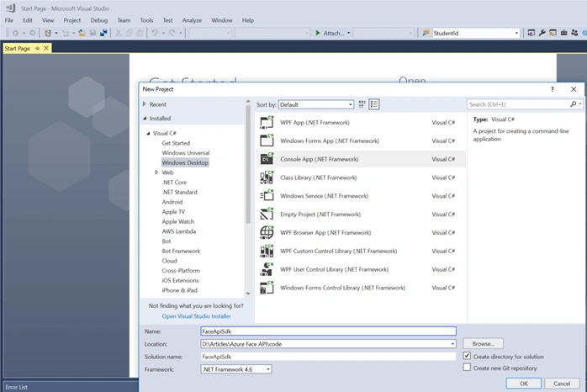This screenshot has width=587, height=392.
Task: Click the Save All toolbar icon
Action: point(103,33)
